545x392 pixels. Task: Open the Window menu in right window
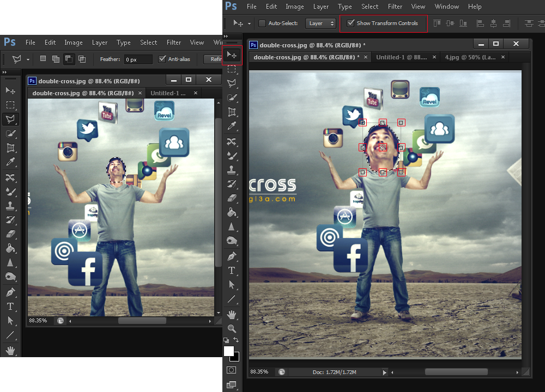(x=447, y=7)
